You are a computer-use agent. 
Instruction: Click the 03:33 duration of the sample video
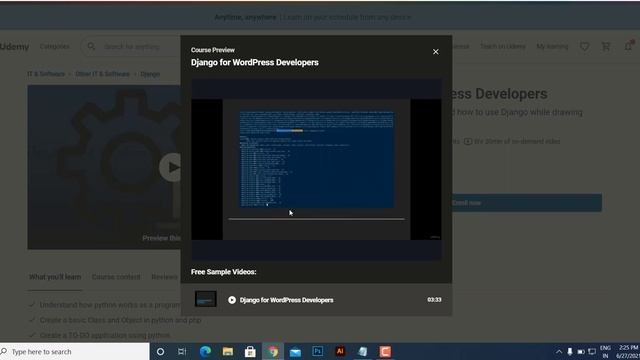[434, 300]
